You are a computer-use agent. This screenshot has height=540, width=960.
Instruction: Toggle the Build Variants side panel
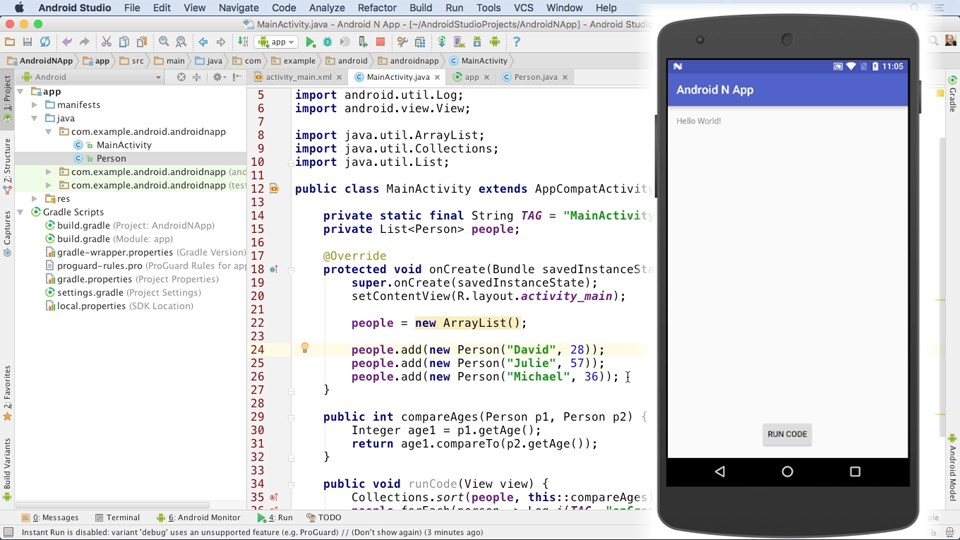tap(7, 469)
